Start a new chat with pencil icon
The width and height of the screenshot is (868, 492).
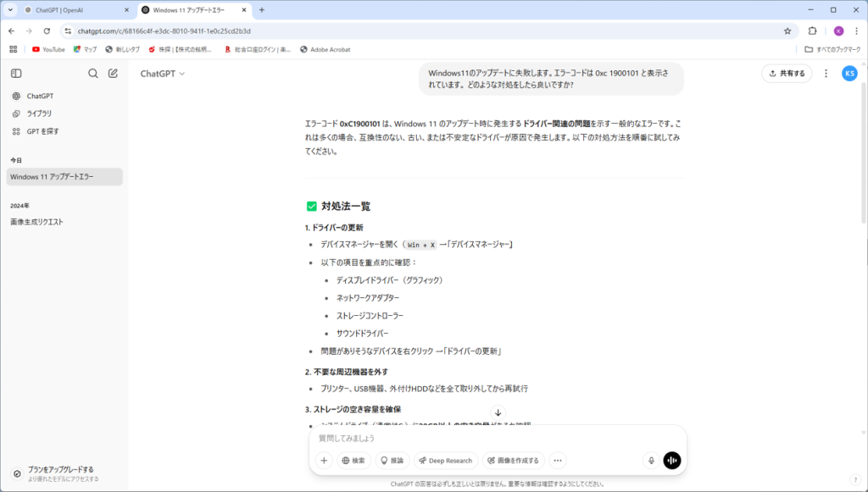click(x=113, y=74)
